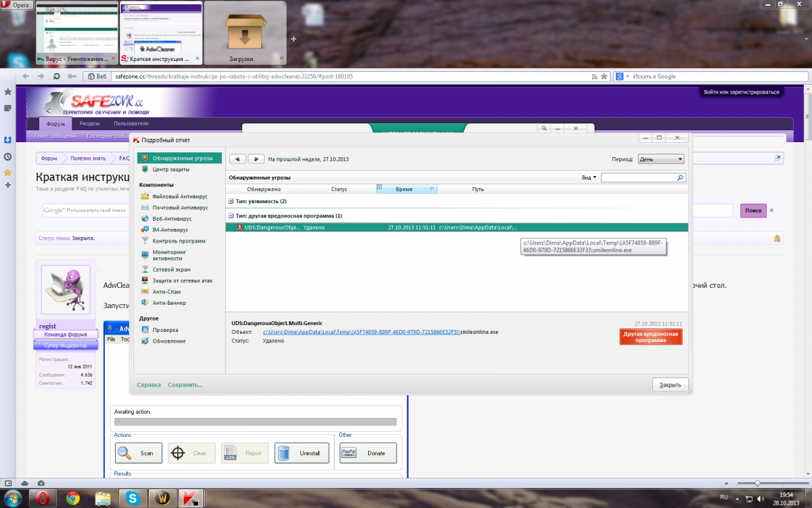Click the Windows Start button
Viewport: 812px width, 508px height.
point(14,499)
